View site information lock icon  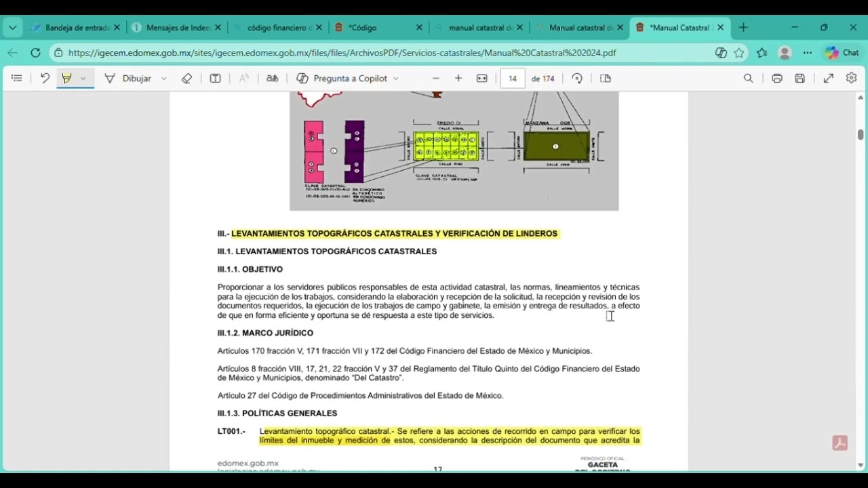tap(59, 53)
